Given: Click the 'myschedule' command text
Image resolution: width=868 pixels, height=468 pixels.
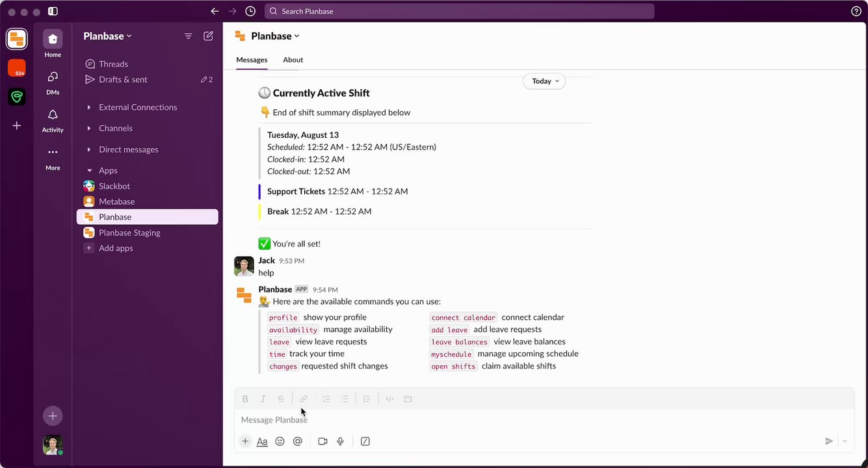Looking at the screenshot, I should click(x=451, y=354).
